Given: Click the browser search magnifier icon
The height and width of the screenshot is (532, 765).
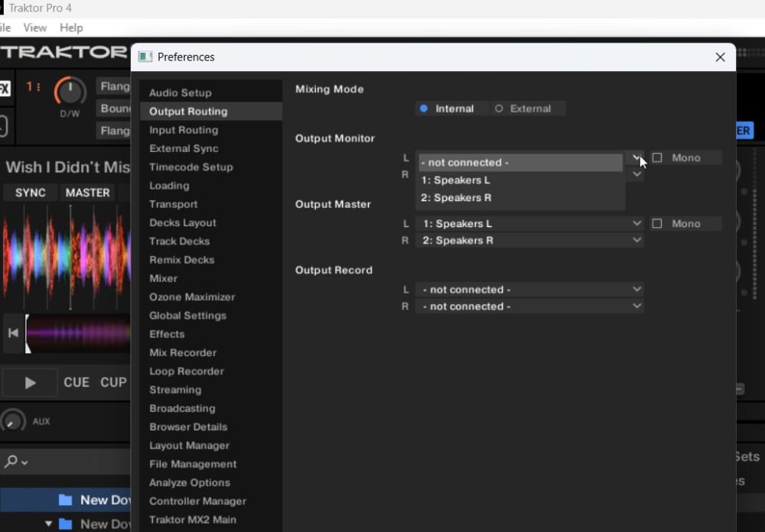Looking at the screenshot, I should click(x=11, y=461).
